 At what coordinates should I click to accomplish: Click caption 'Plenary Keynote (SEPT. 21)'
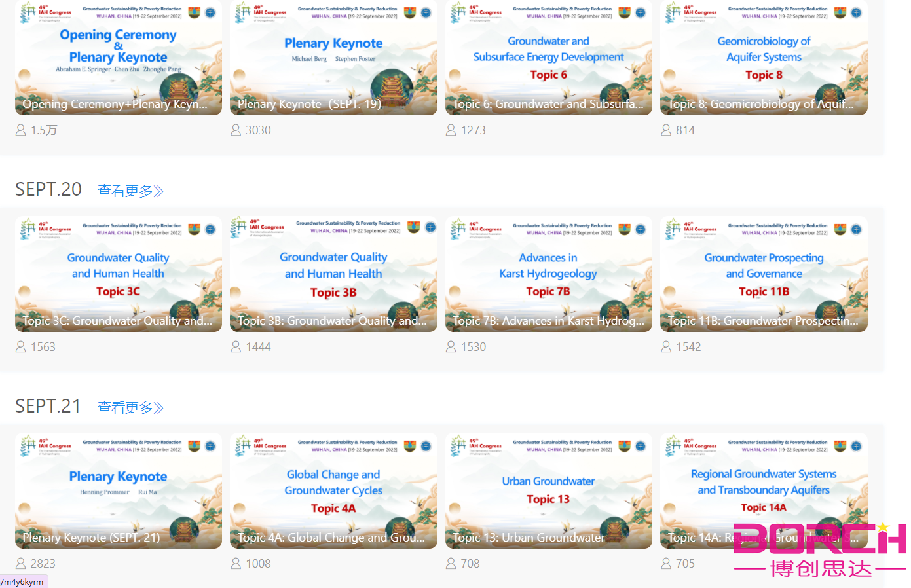pos(91,538)
